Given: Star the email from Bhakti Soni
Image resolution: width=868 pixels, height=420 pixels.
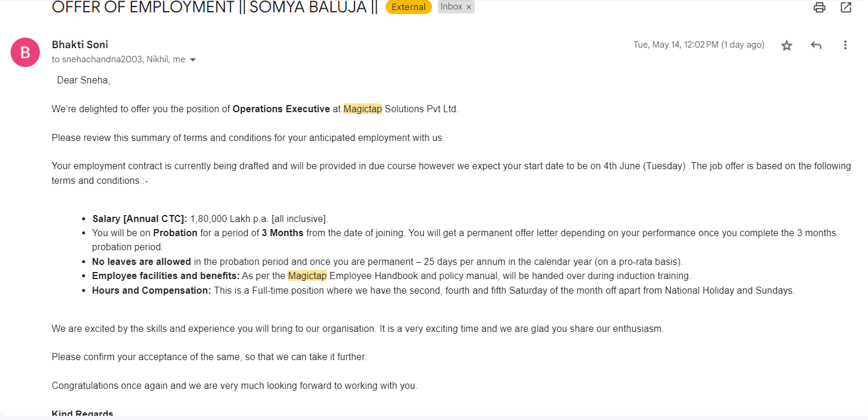Looking at the screenshot, I should 786,45.
